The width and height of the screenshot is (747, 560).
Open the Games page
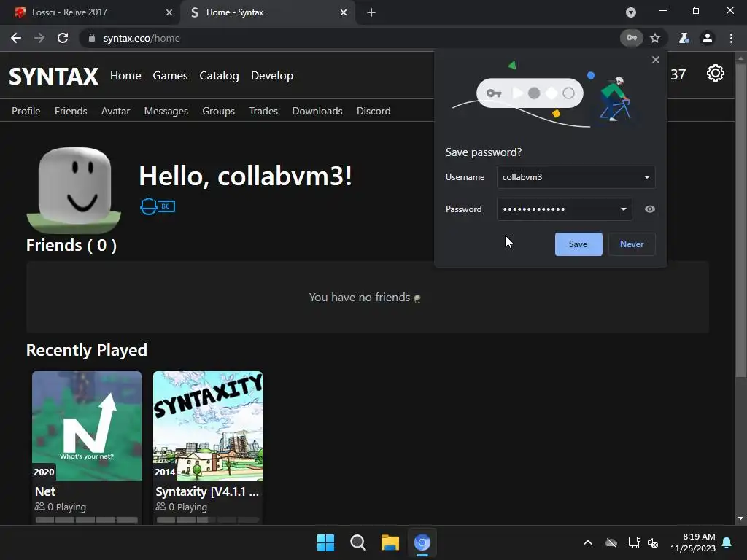(x=170, y=76)
